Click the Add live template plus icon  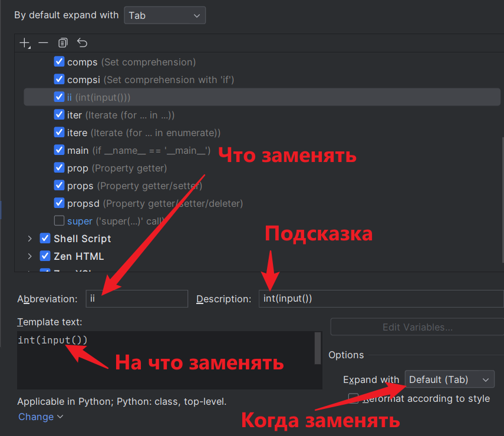click(x=24, y=43)
